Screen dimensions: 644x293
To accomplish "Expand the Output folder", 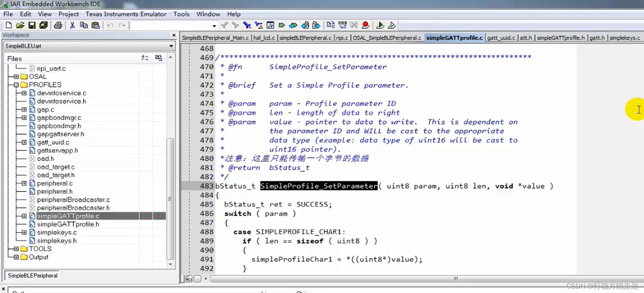I will pos(16,257).
